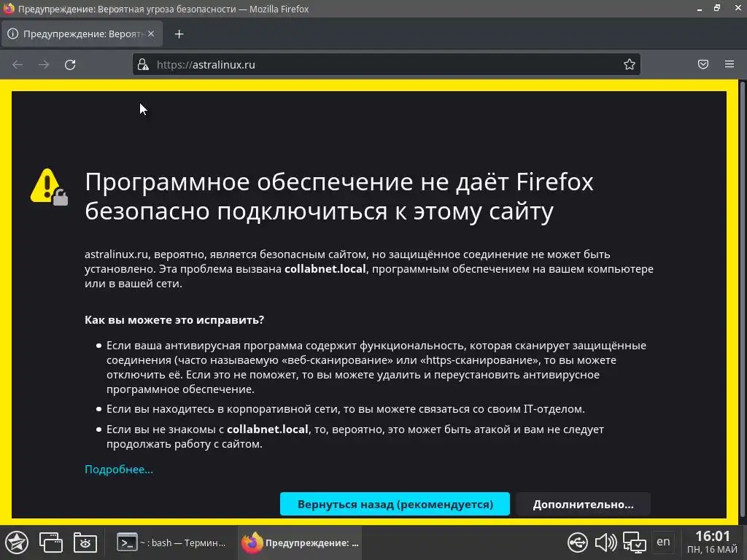Restore the Firefox window size

pyautogui.click(x=717, y=8)
